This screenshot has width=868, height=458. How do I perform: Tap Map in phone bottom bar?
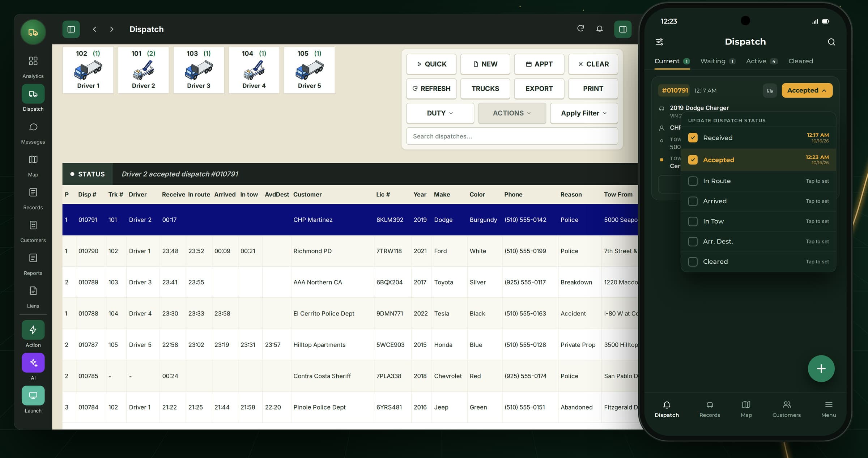click(746, 409)
